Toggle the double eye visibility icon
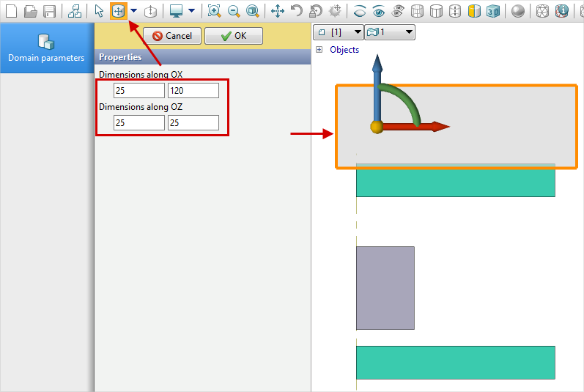 [x=398, y=11]
